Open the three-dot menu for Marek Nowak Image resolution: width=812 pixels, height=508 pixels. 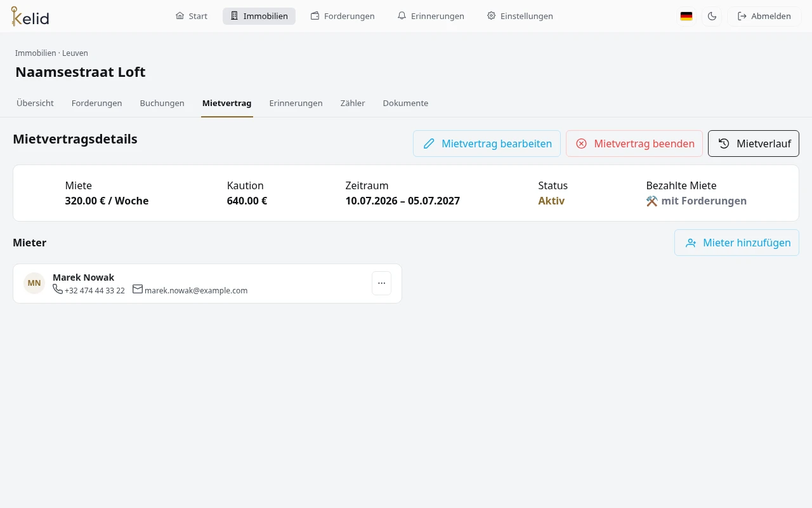[381, 283]
